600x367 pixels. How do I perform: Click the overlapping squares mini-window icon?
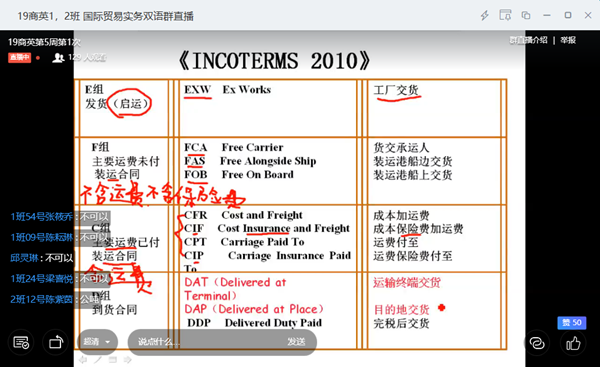point(526,15)
